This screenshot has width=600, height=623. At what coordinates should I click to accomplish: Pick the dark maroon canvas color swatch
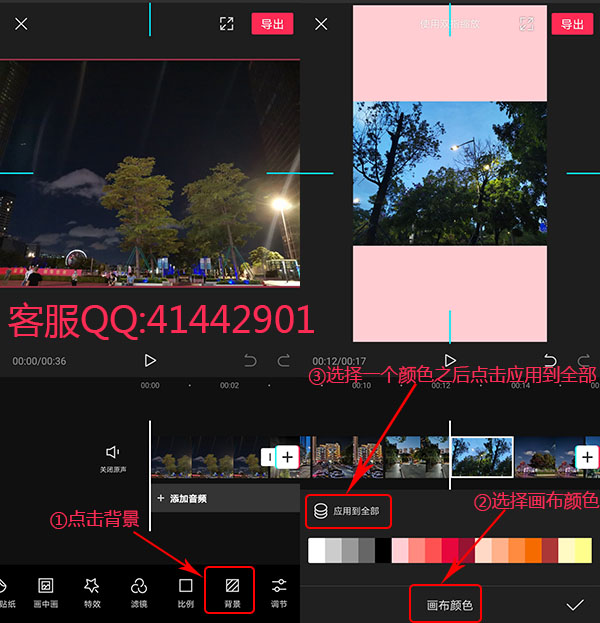pyautogui.click(x=466, y=550)
